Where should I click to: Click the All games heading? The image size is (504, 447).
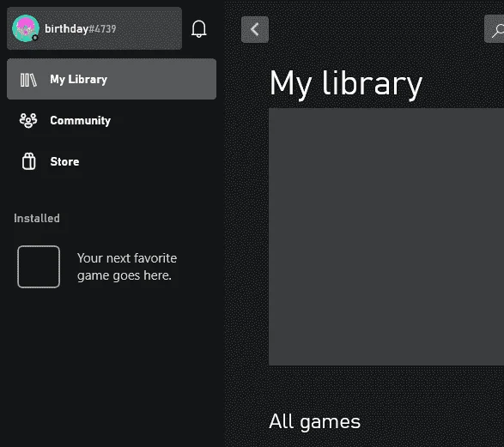click(315, 421)
